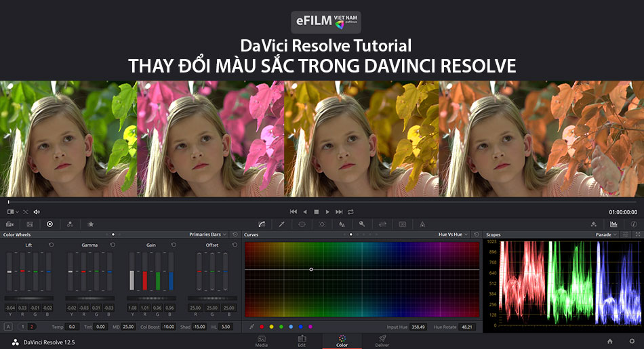Click the Lift master wheel slider
This screenshot has width=644, height=349.
(x=28, y=298)
